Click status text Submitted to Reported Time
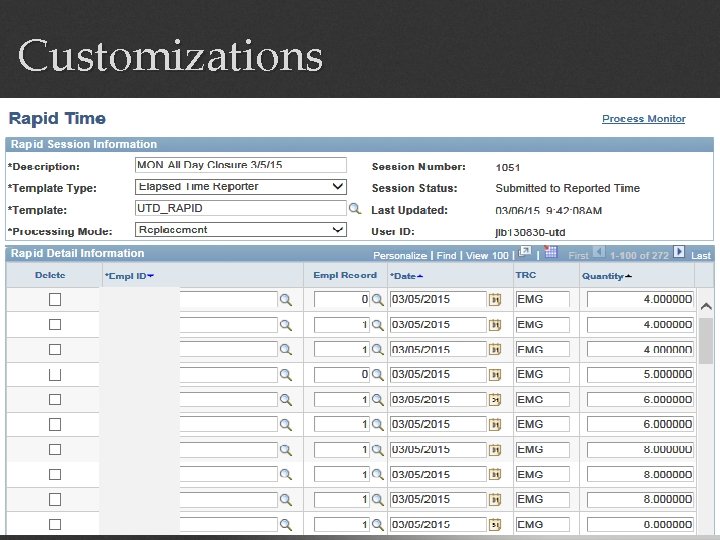Image resolution: width=720 pixels, height=540 pixels. click(x=568, y=188)
